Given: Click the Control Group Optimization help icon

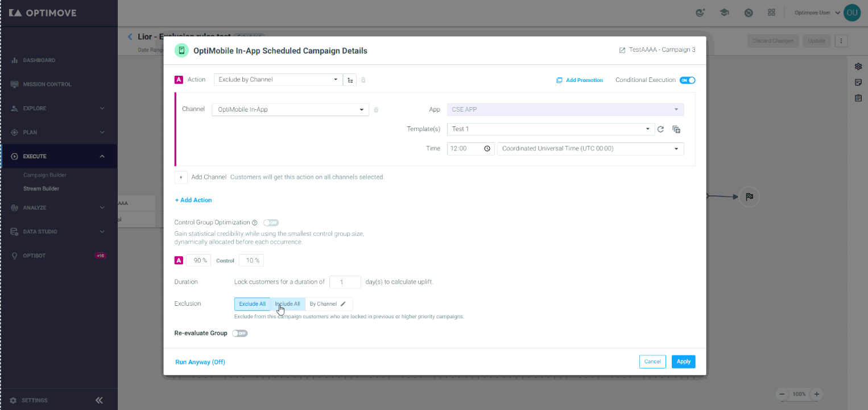Looking at the screenshot, I should (255, 223).
